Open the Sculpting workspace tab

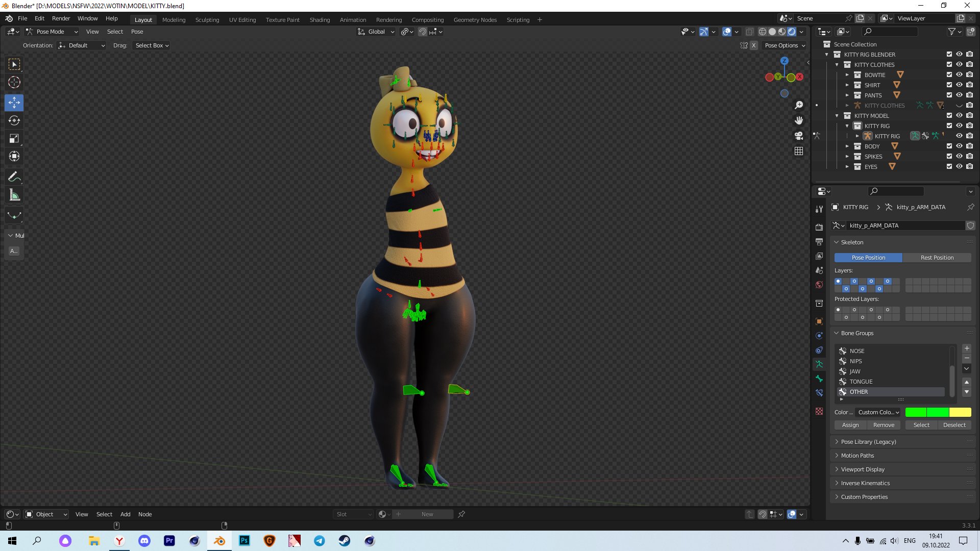207,20
